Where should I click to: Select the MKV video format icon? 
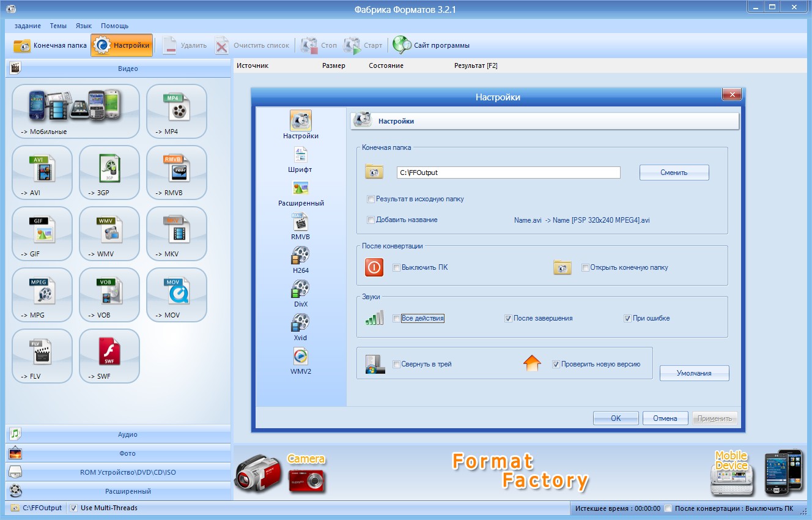tap(177, 234)
